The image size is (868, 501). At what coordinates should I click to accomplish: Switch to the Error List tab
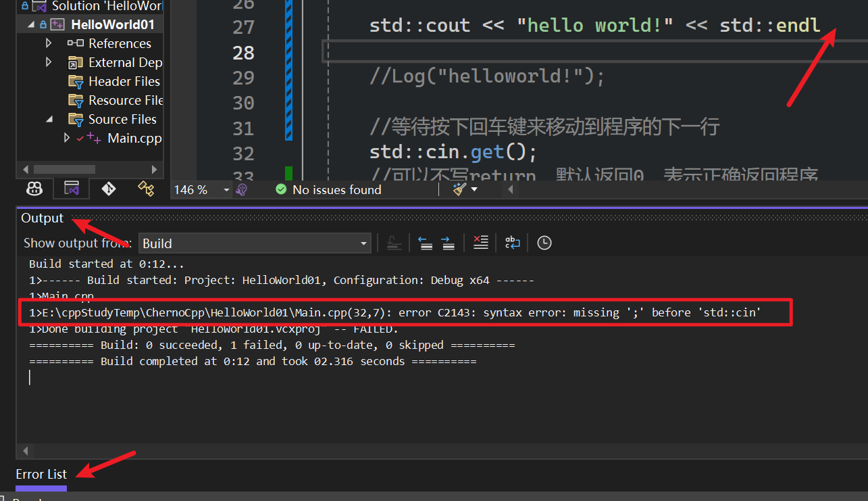click(x=41, y=474)
